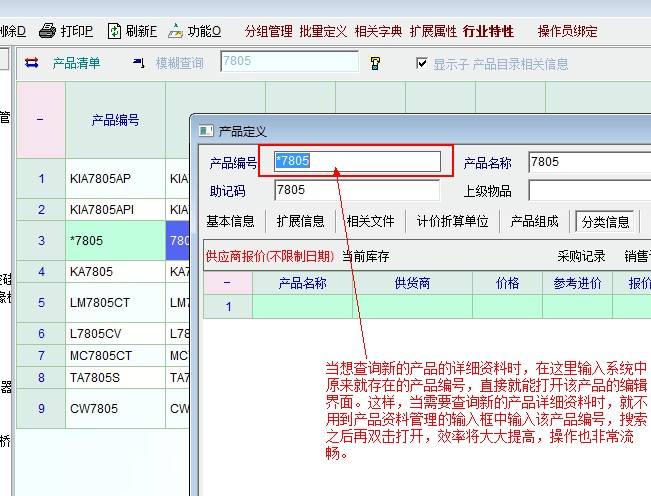651x496 pixels.
Task: Click the 产品清单 link
Action: point(77,63)
